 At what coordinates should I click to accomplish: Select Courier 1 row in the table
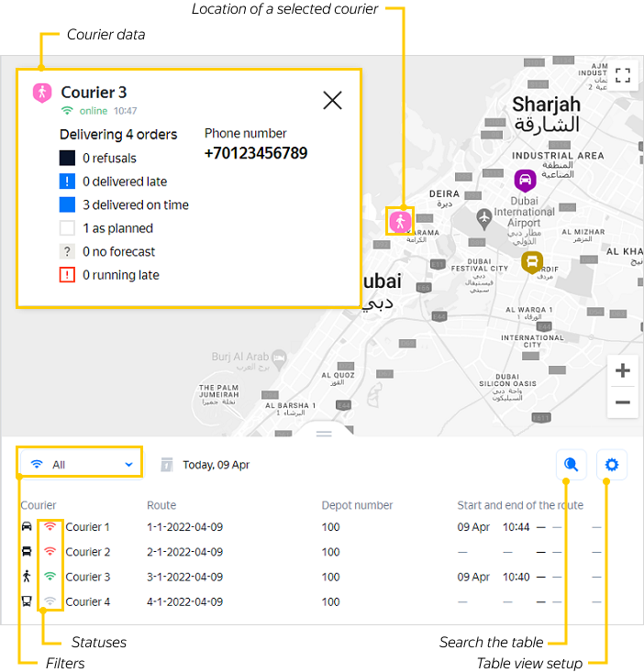coord(87,527)
